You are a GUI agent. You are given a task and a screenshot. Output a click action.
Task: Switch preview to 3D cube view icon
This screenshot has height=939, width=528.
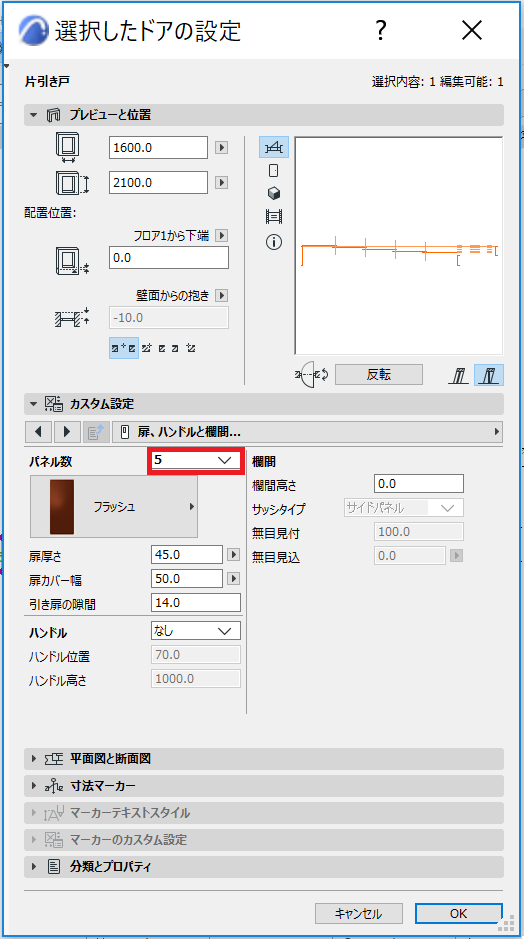point(274,194)
